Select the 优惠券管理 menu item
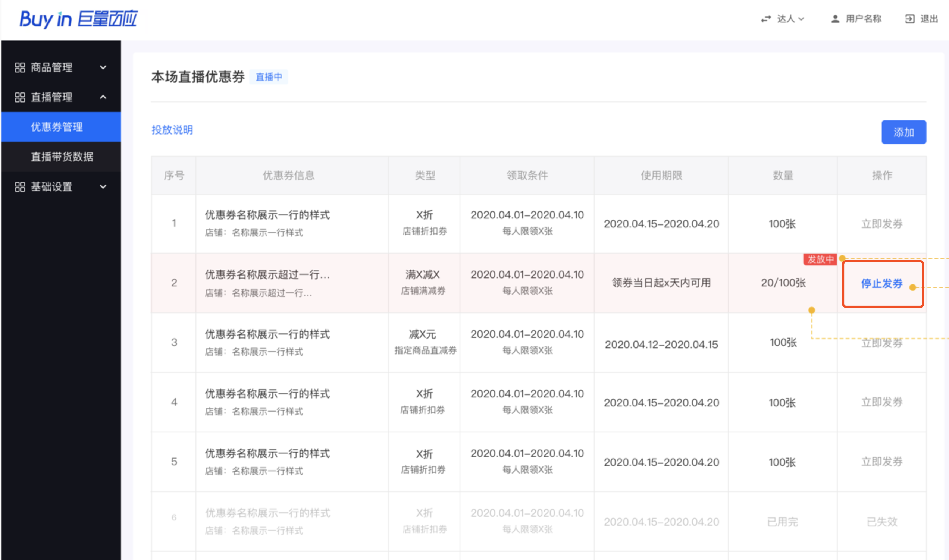949x560 pixels. [x=57, y=127]
